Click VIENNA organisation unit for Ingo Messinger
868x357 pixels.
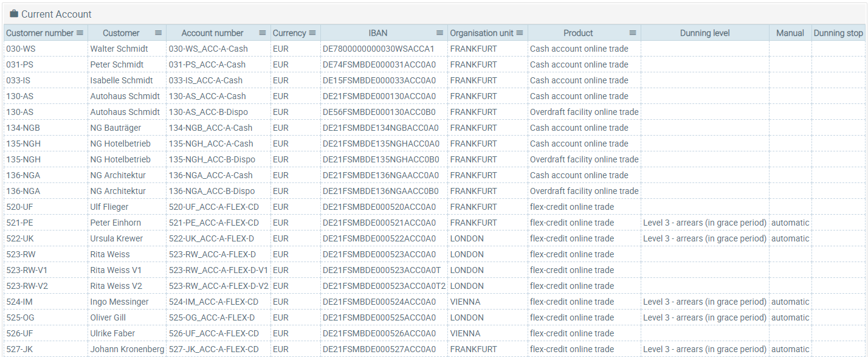(x=465, y=302)
